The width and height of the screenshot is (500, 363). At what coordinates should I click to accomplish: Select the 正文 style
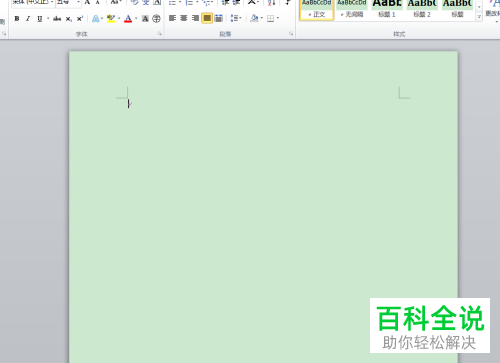(x=317, y=9)
